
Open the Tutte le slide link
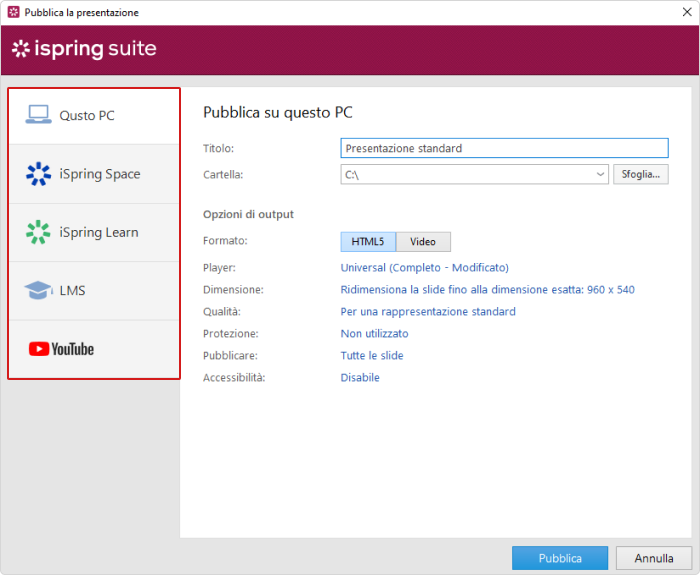pos(372,355)
